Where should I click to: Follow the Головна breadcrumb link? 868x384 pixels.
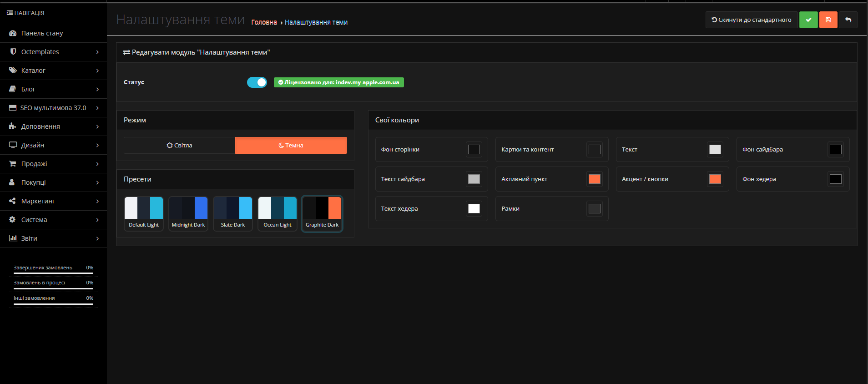pos(264,22)
